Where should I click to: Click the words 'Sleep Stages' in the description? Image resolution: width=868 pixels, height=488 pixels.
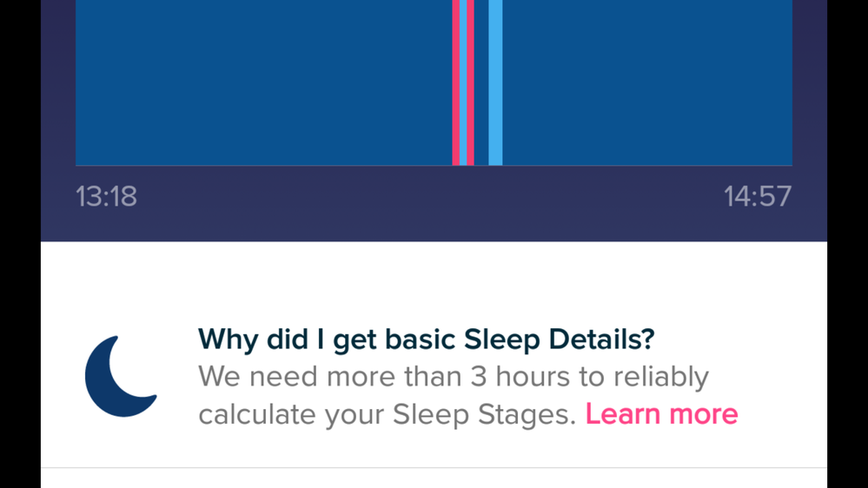click(x=483, y=414)
